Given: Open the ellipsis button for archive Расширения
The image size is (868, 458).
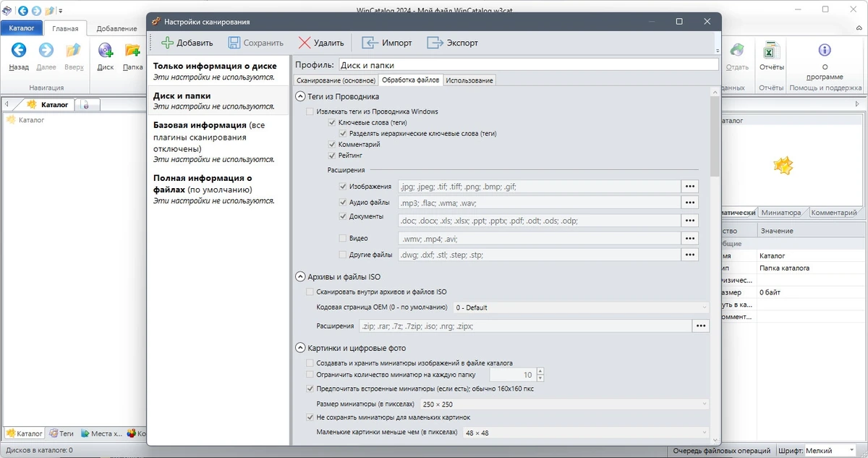Looking at the screenshot, I should click(x=700, y=326).
